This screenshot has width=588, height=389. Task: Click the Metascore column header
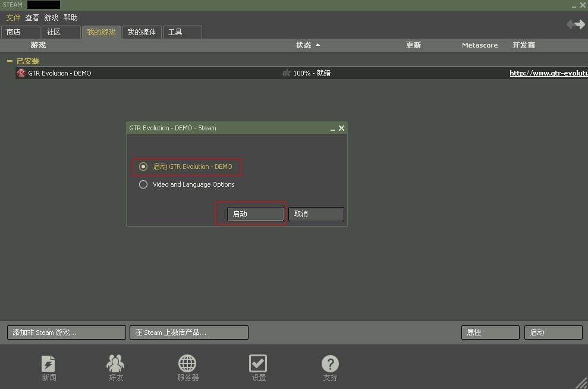[x=480, y=45]
